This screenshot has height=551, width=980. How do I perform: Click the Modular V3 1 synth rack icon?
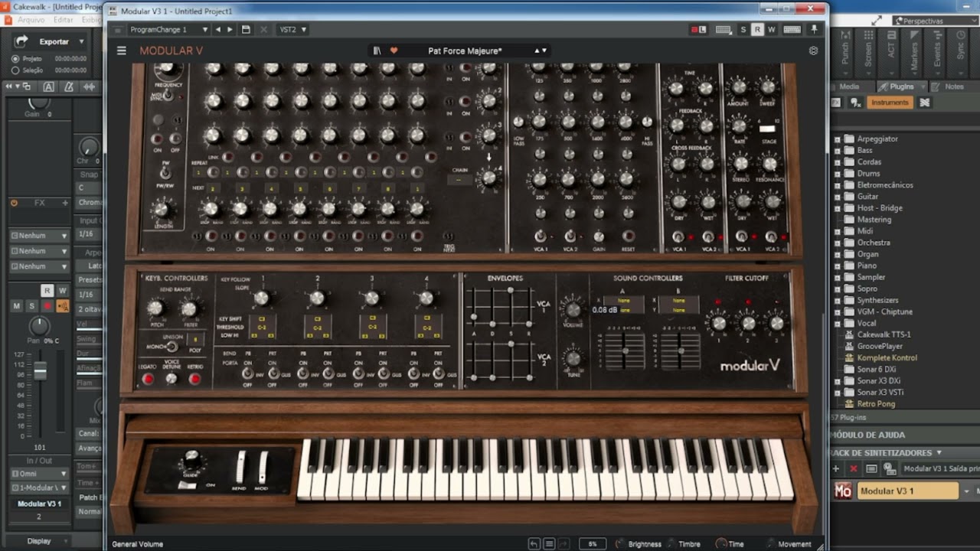pos(843,491)
